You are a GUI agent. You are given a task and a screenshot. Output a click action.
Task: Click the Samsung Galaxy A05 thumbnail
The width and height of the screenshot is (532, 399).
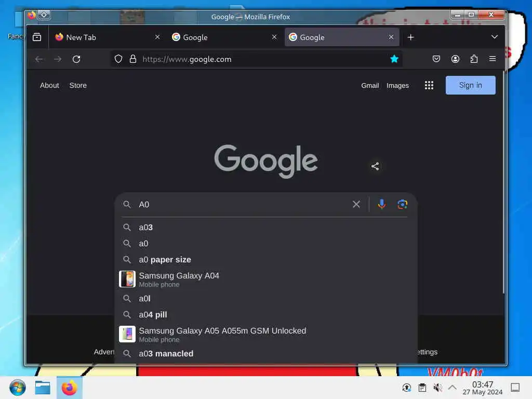(127, 334)
